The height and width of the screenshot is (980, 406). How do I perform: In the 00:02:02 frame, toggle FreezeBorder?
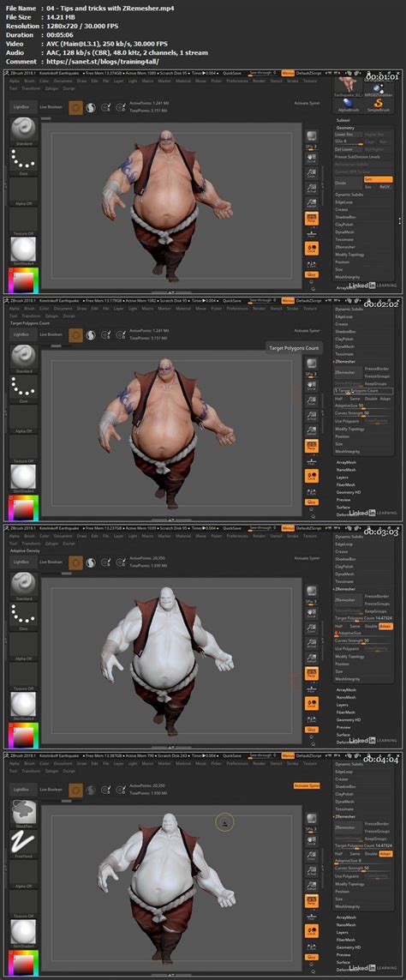(x=377, y=369)
